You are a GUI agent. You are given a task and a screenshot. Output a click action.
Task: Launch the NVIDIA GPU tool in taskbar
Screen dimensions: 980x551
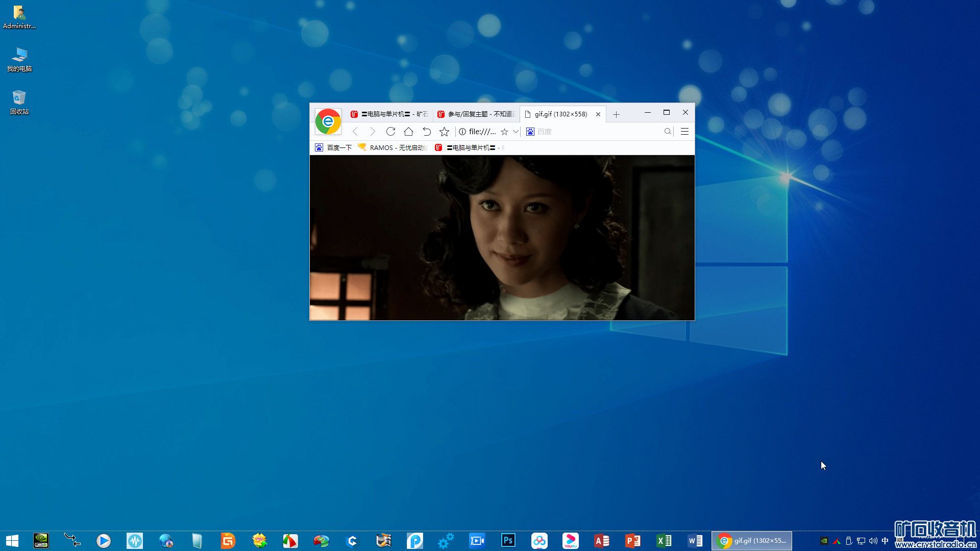pyautogui.click(x=41, y=541)
